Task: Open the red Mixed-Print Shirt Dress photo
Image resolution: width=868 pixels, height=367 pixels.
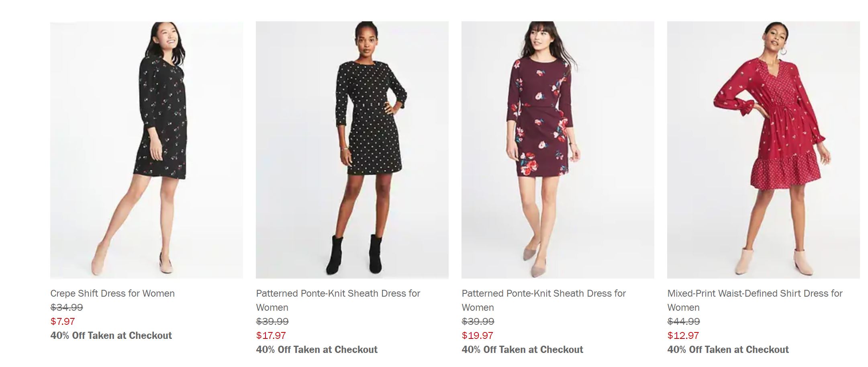Action: click(x=763, y=150)
